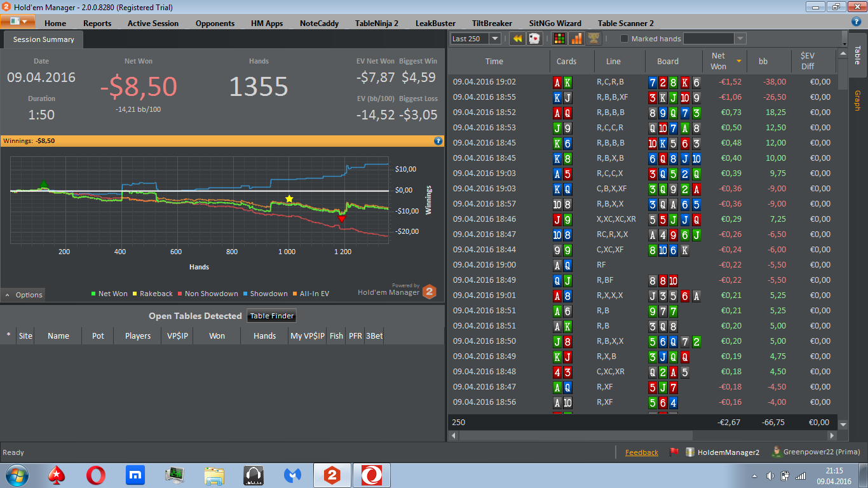Toggle Non Showdown legend series

click(x=208, y=294)
